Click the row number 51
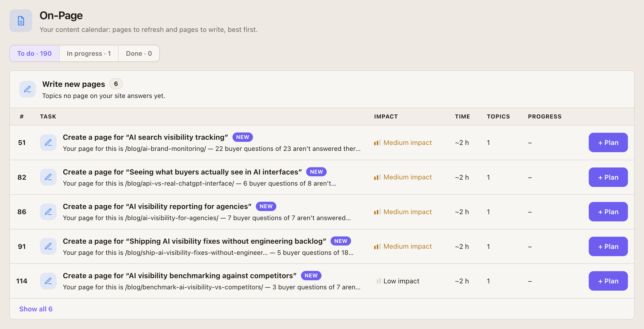 (x=22, y=143)
